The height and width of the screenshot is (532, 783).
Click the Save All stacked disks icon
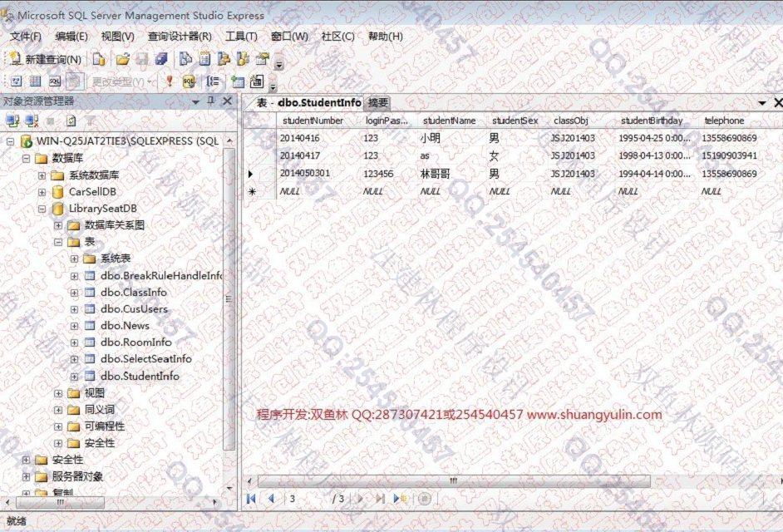tap(161, 60)
